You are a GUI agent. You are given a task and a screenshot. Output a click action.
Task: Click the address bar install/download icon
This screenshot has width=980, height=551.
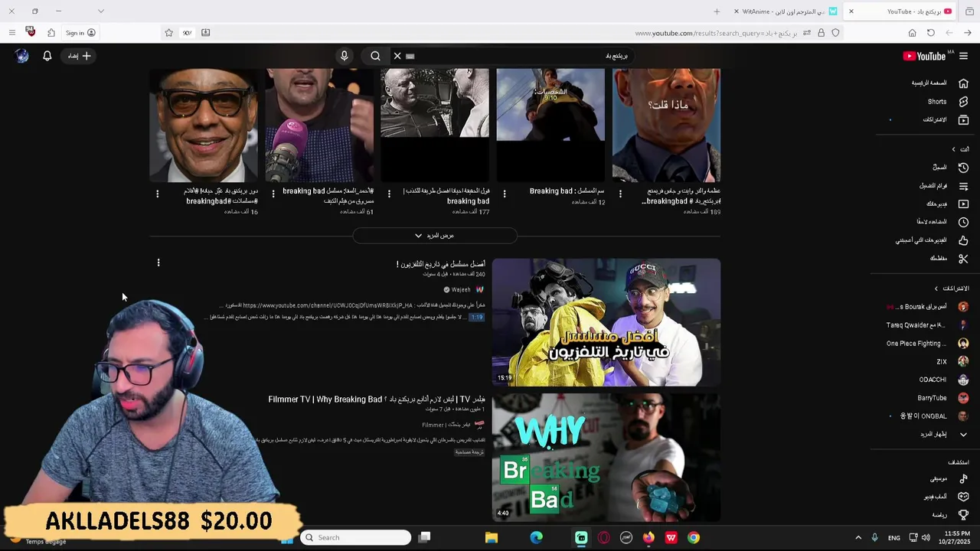205,33
